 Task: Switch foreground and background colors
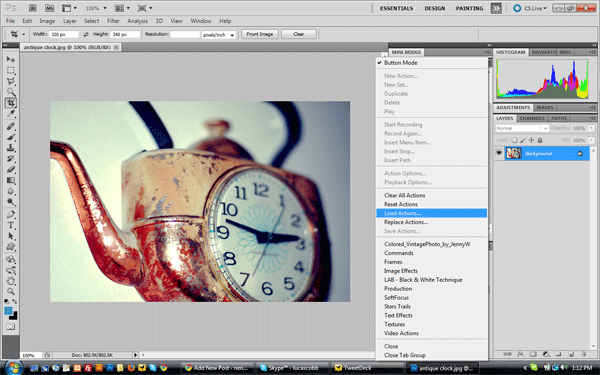click(x=15, y=302)
